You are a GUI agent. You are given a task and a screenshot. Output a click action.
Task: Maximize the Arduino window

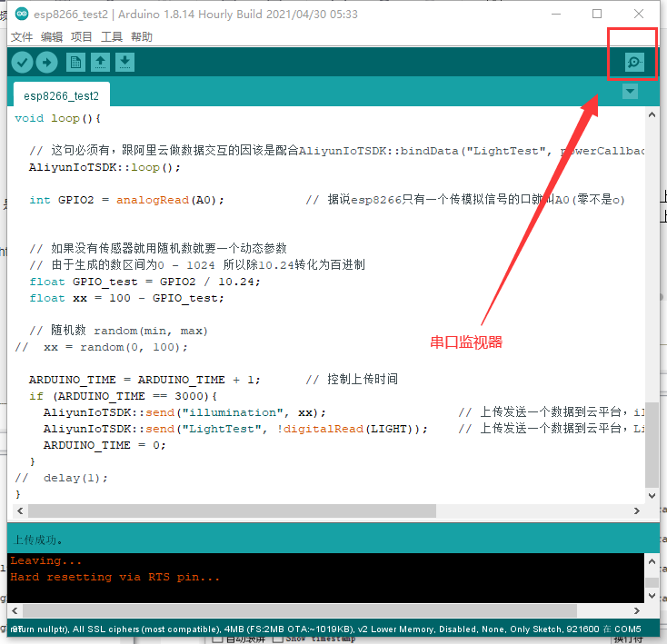coord(597,14)
